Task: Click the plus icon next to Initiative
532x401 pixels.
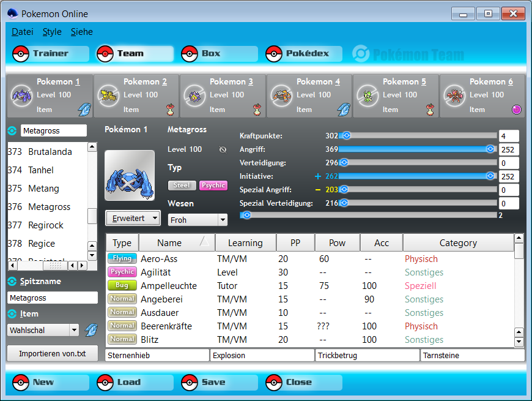Action: (318, 176)
